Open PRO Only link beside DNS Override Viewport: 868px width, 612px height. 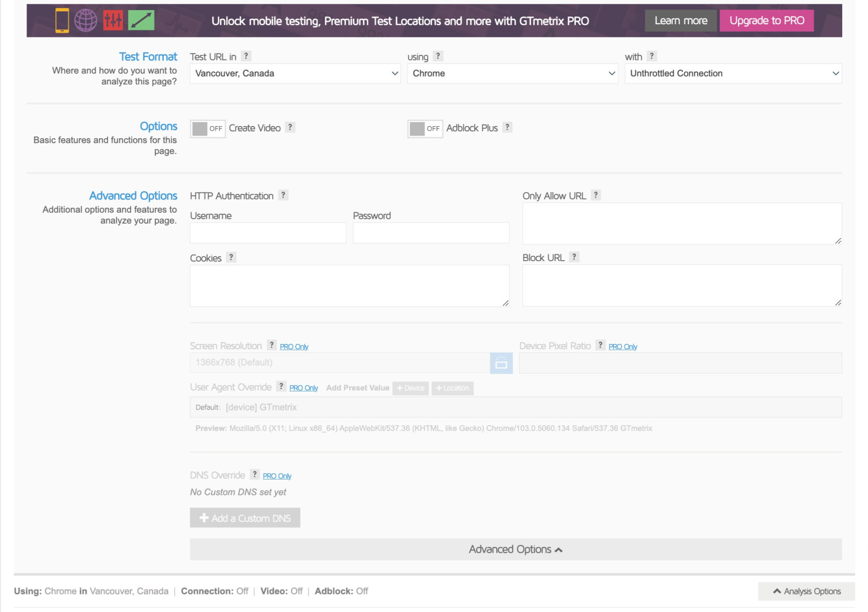pyautogui.click(x=277, y=476)
